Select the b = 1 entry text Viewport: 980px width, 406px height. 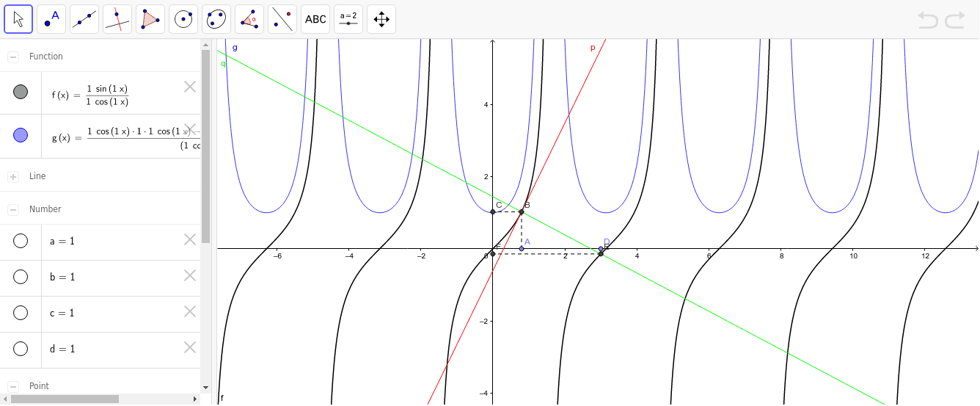62,277
